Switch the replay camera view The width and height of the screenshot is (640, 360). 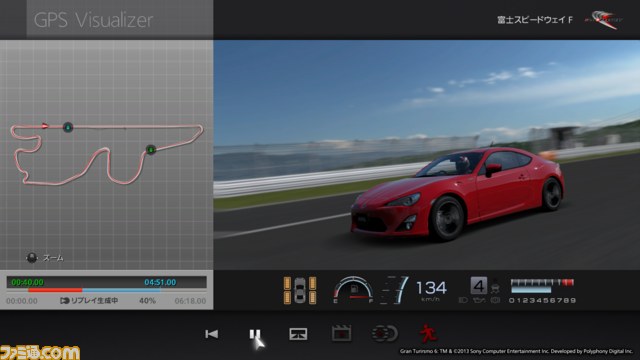click(298, 334)
